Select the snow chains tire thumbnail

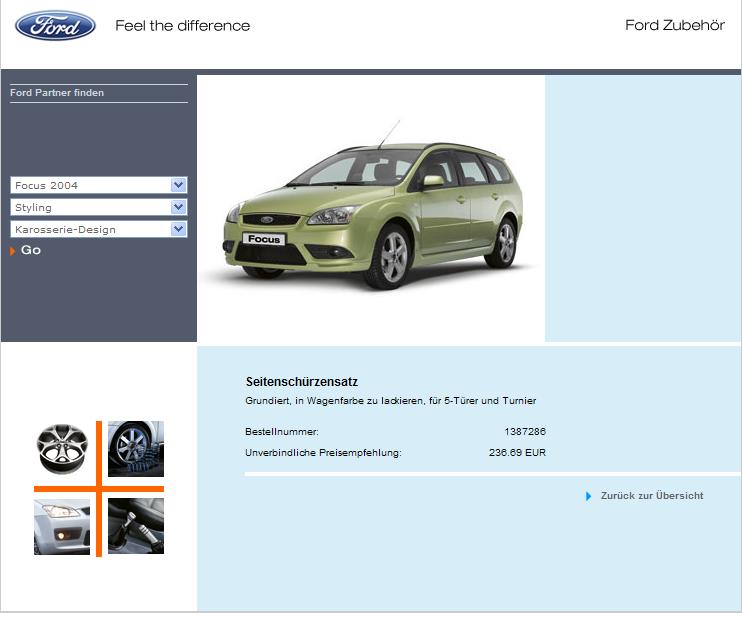point(135,449)
